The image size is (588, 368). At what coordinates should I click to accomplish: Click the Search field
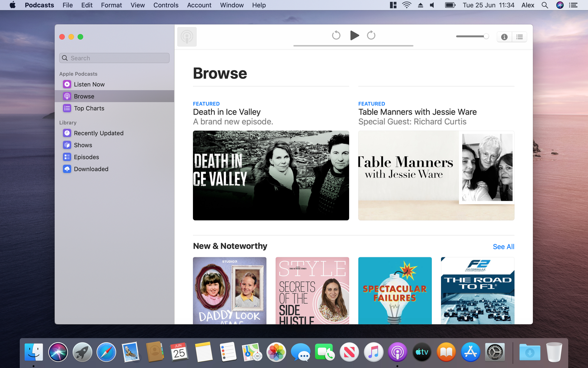click(x=114, y=58)
